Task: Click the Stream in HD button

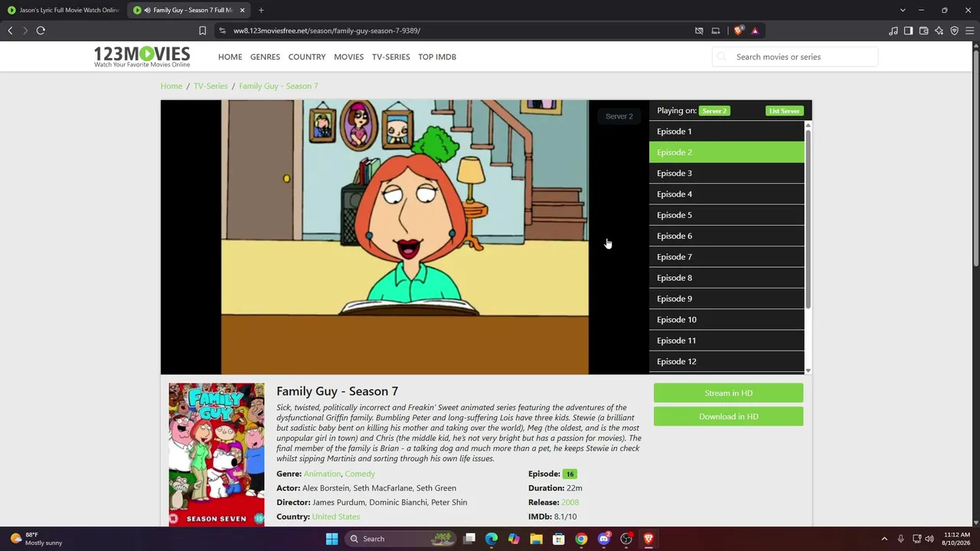Action: [x=728, y=393]
